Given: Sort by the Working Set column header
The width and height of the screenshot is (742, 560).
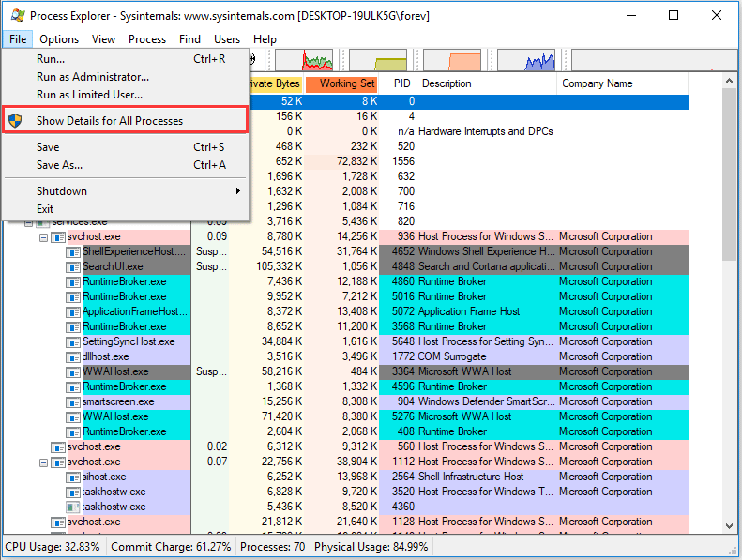Looking at the screenshot, I should 341,83.
